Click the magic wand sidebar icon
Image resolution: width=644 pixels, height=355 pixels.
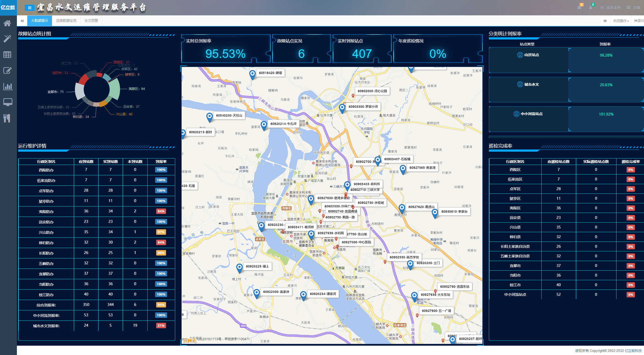(7, 39)
